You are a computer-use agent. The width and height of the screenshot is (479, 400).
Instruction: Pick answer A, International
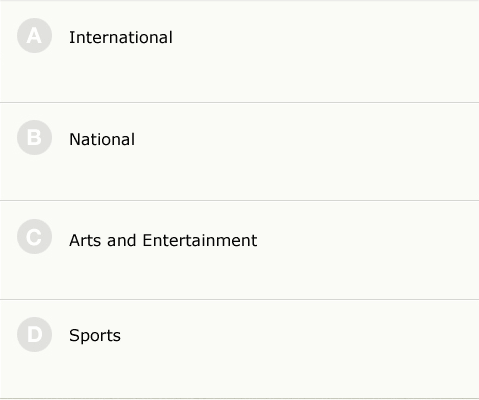239,52
